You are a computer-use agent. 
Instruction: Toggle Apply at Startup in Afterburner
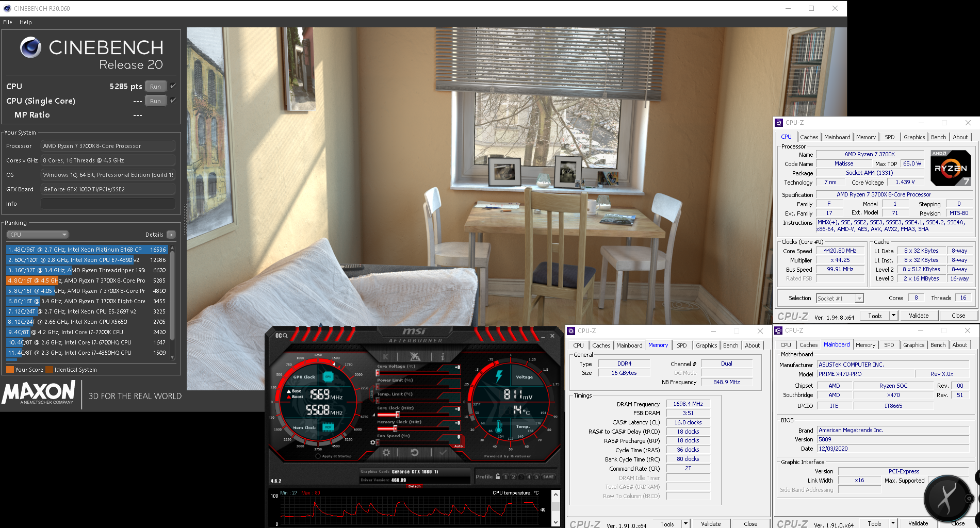pos(318,456)
